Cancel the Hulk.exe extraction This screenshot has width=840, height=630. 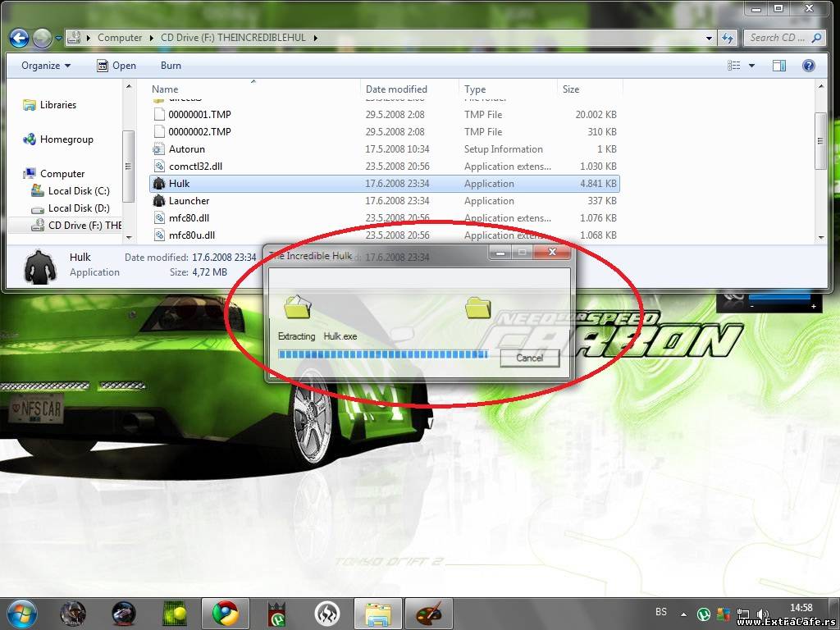529,358
